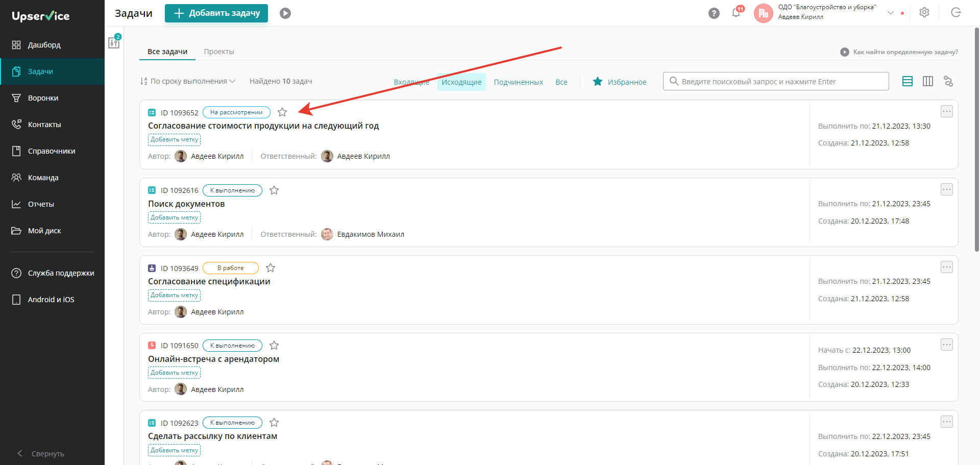
Task: Open more options for Согласование стоимости продукции task
Action: point(947,111)
